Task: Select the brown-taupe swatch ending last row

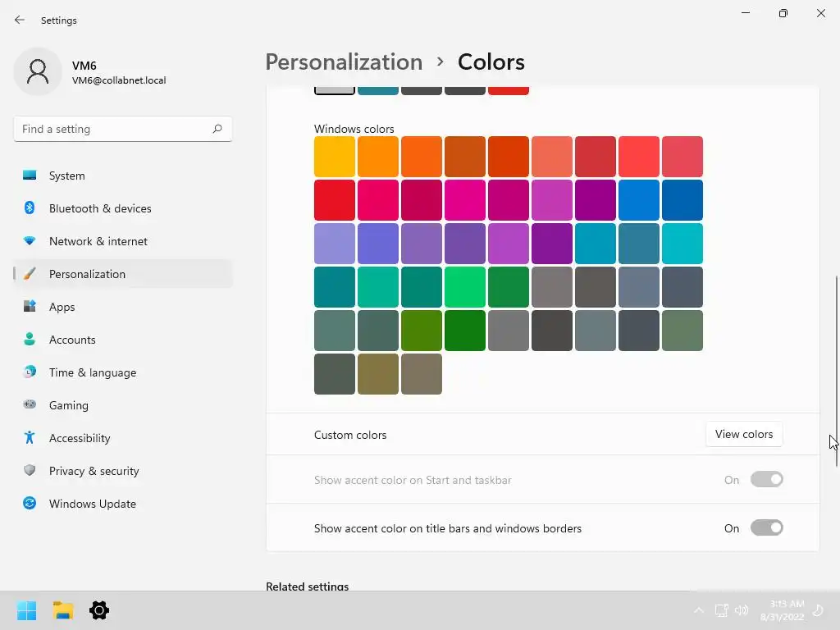Action: point(422,374)
